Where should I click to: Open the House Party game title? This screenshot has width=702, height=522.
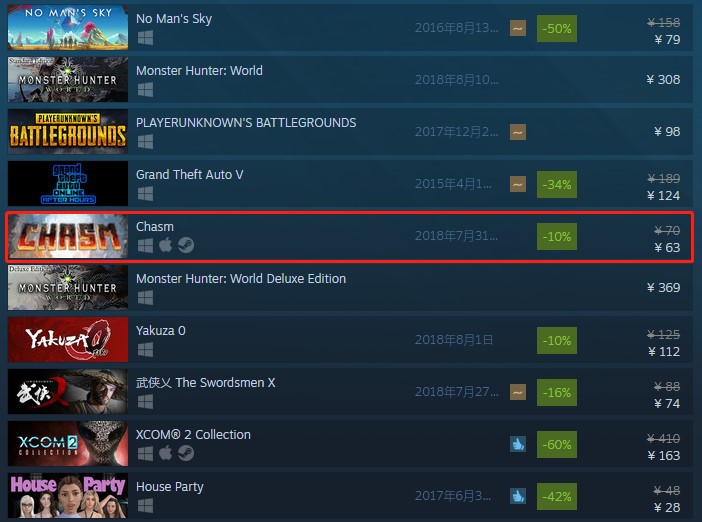[x=170, y=487]
